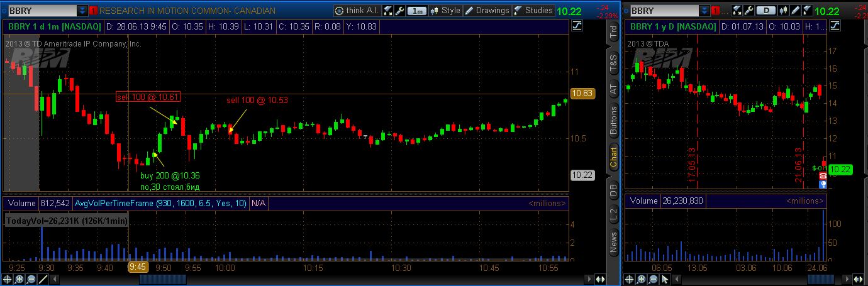Screen dimensions: 868x286
Task: Change the D timeframe in right chart
Action: [767, 11]
